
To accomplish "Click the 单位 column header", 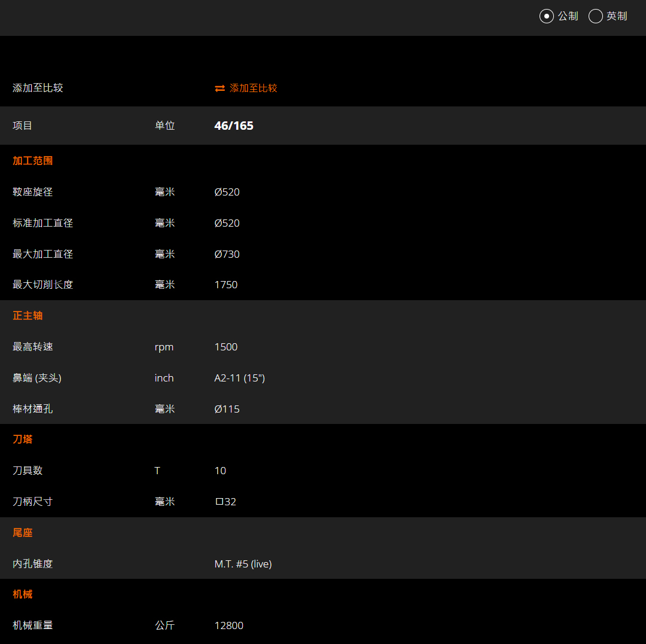I will point(164,126).
